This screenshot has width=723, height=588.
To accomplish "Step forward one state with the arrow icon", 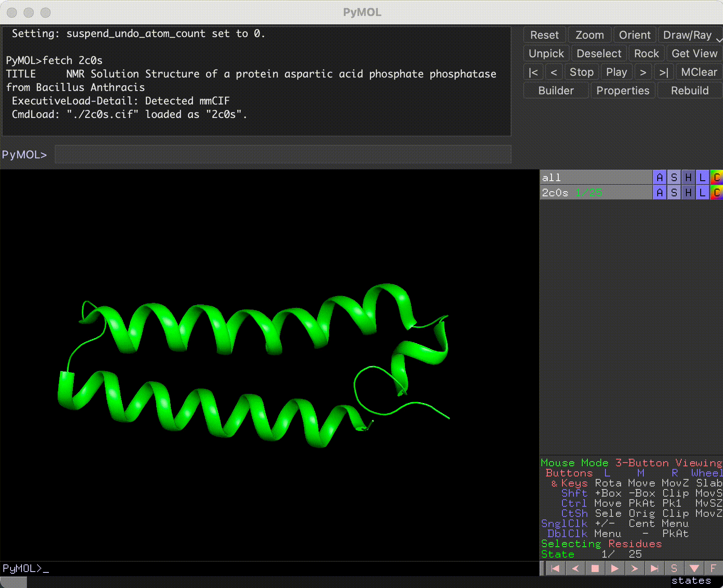I will [634, 568].
